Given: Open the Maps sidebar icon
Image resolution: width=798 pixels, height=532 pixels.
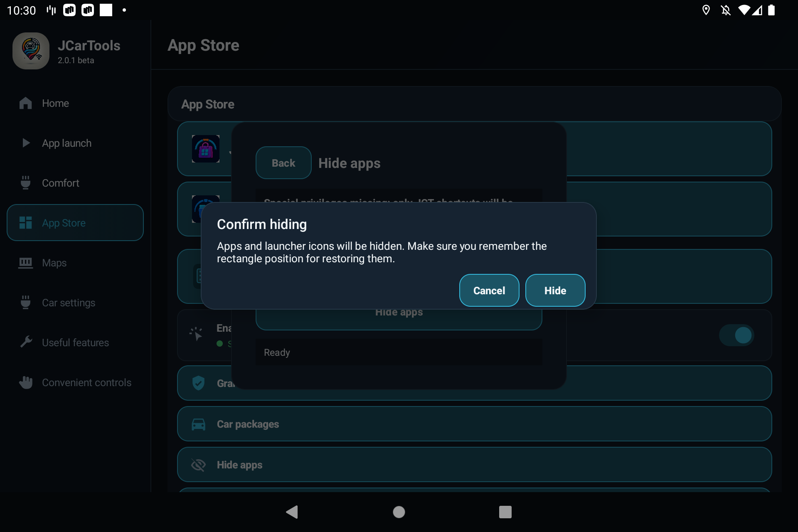Looking at the screenshot, I should pos(26,263).
